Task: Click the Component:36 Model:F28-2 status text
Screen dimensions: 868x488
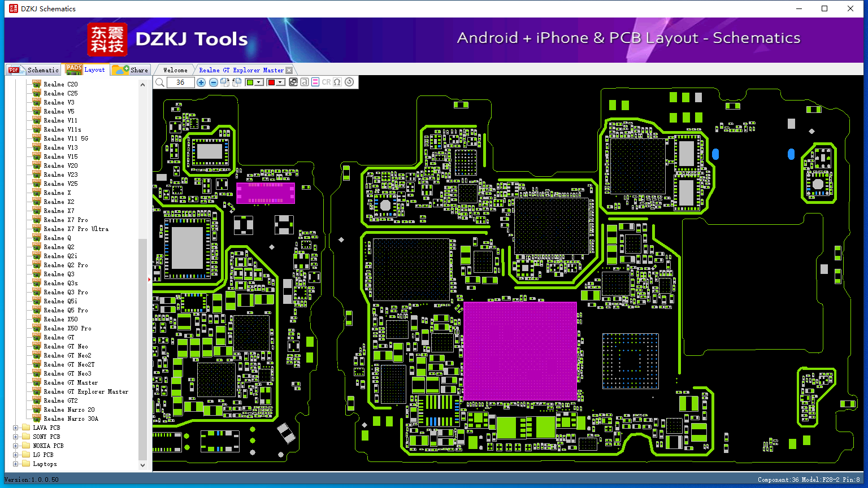Action: [x=809, y=480]
